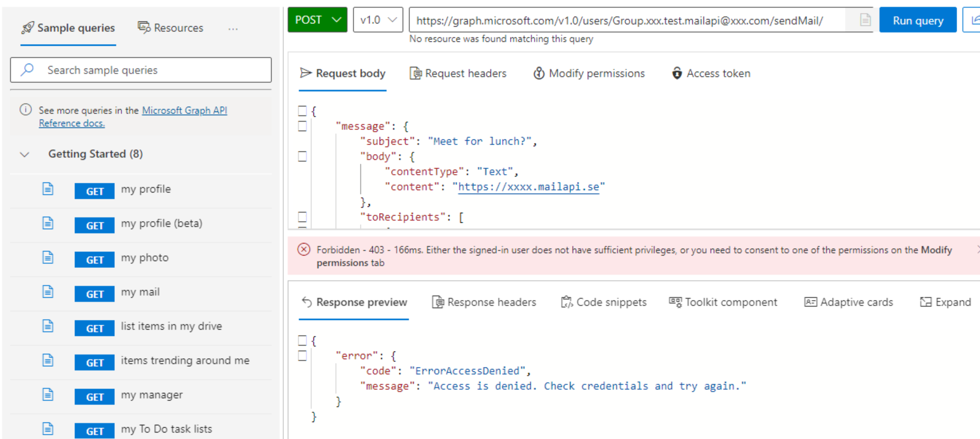Open the Microsoft Graph API Reference docs link
The image size is (980, 439).
[133, 117]
